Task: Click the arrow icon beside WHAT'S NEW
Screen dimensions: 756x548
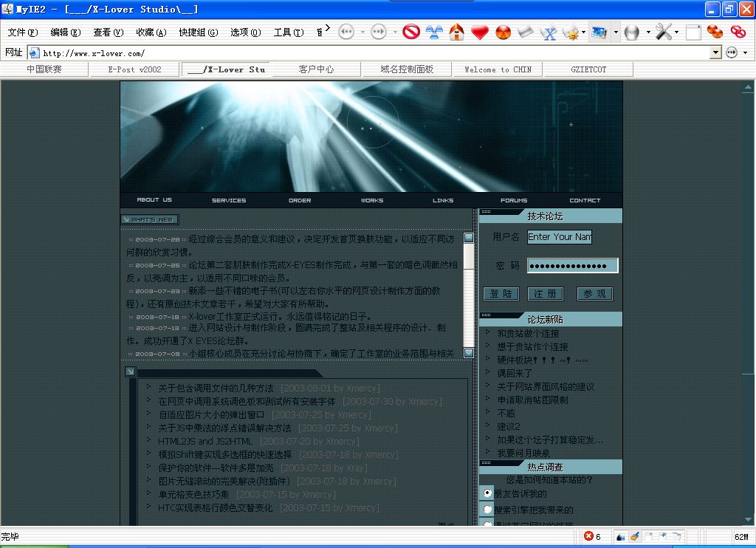Action: 126,219
